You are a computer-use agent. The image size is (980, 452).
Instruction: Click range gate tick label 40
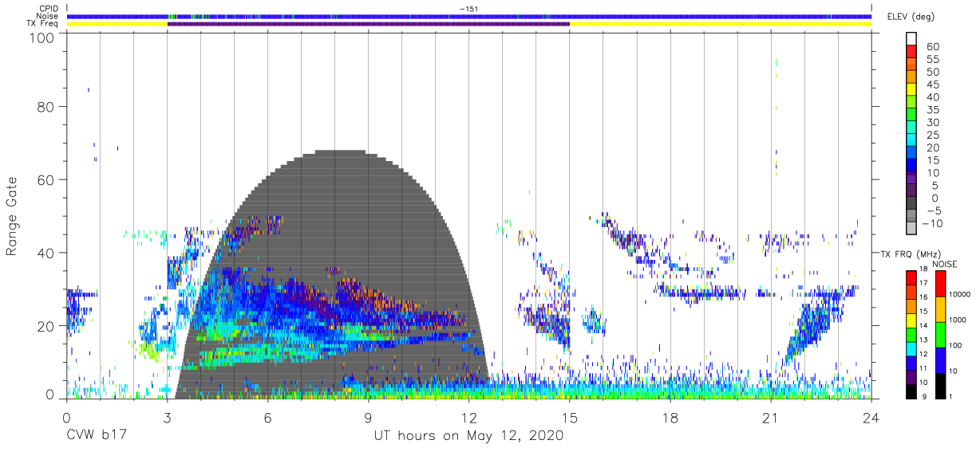[x=47, y=253]
